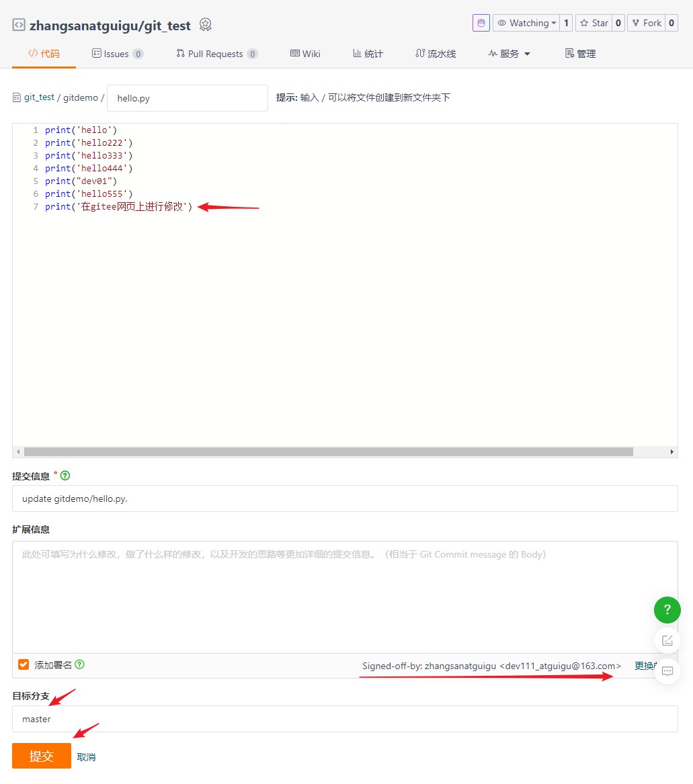Switch to the 统计 tab
Screen dimensions: 693x784
click(x=368, y=54)
